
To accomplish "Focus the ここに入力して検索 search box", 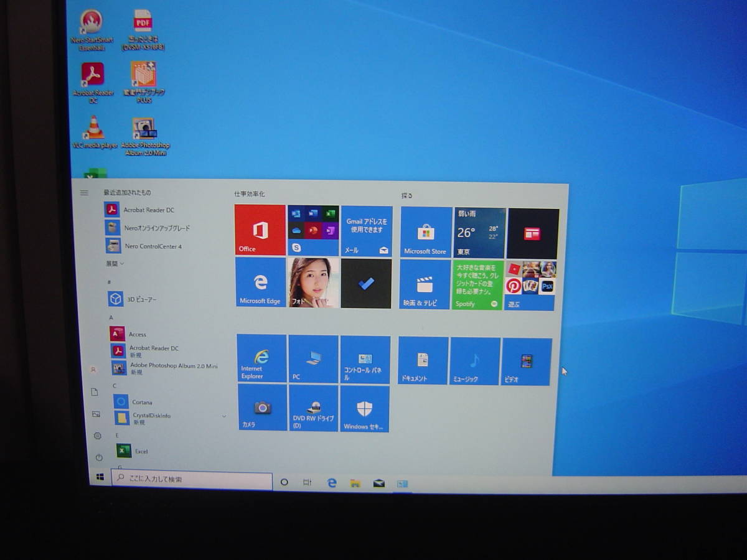I will tap(192, 480).
